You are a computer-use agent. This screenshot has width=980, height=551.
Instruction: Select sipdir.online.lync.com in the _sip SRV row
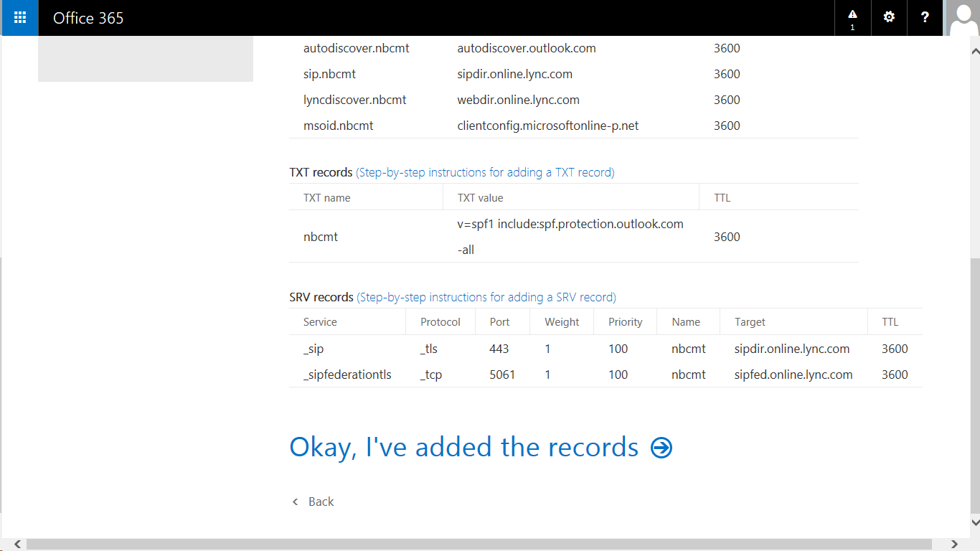tap(792, 349)
